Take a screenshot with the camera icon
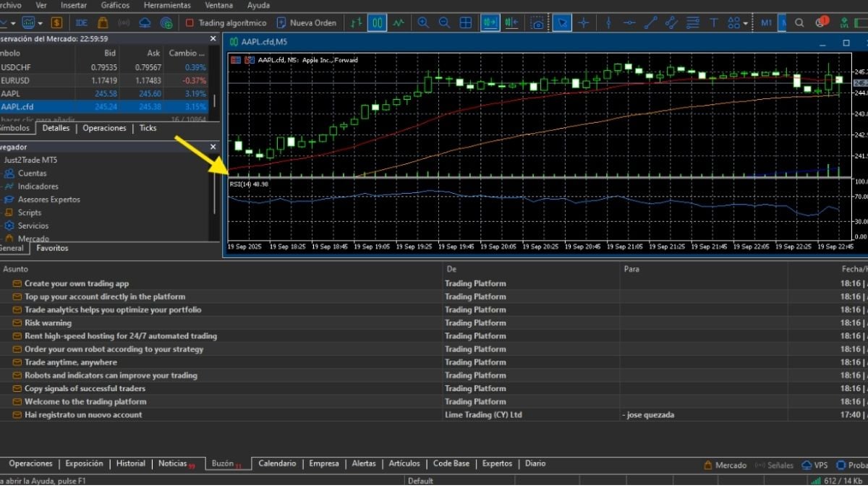This screenshot has height=488, width=868. 537,22
